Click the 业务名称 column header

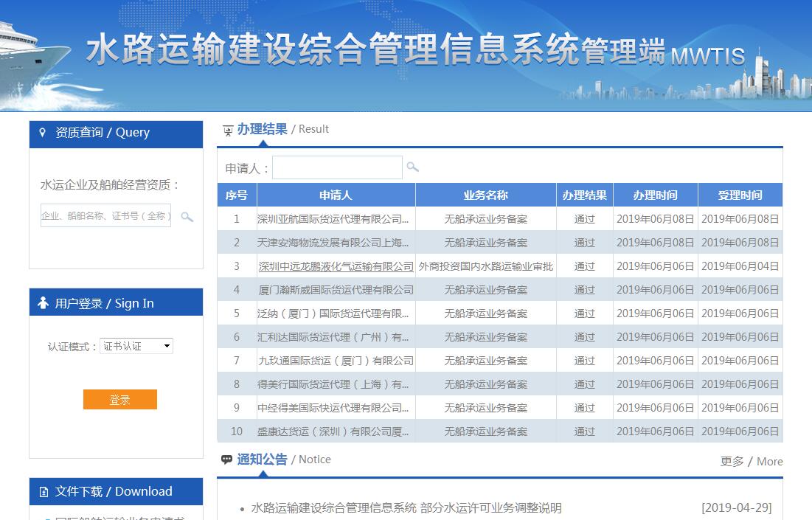(485, 195)
